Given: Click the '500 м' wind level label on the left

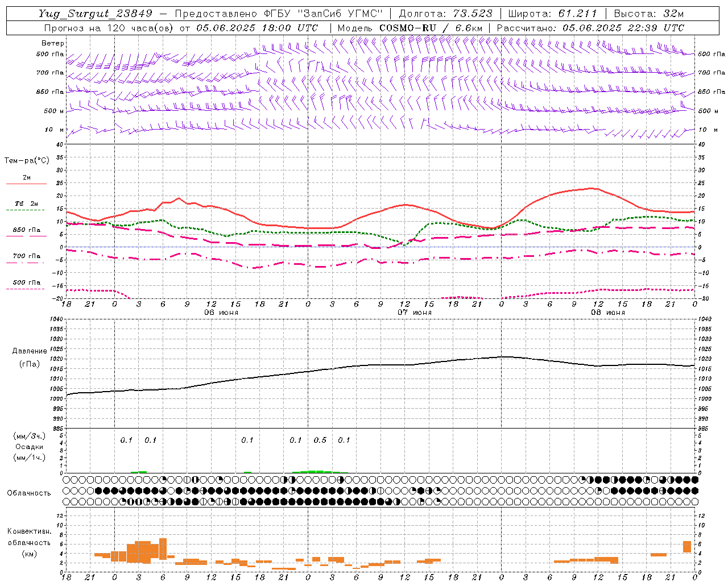Looking at the screenshot, I should 55,111.
